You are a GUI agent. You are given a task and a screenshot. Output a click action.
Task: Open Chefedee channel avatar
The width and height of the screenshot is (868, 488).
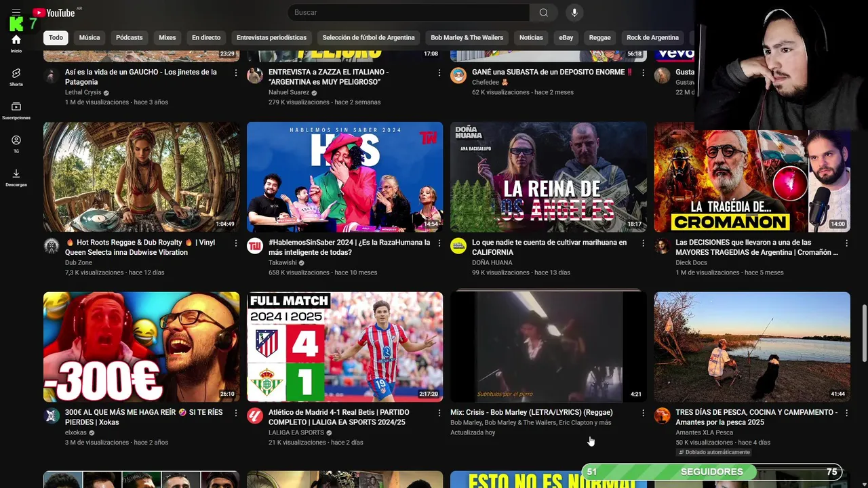(458, 75)
